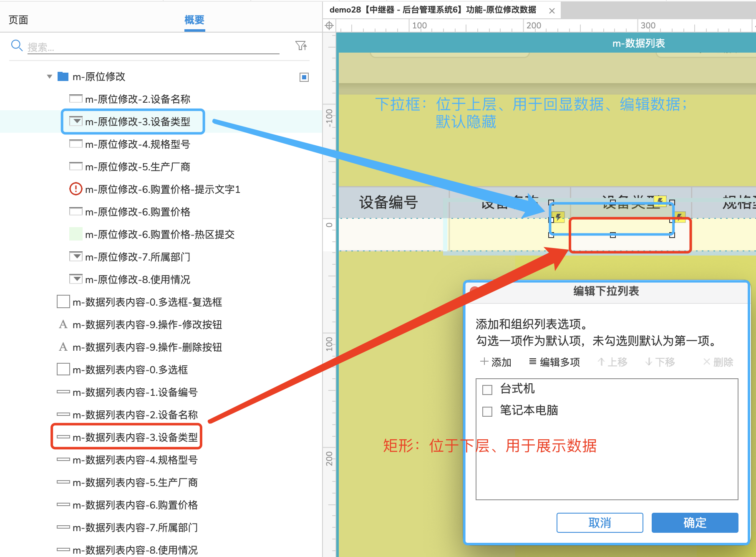This screenshot has height=557, width=756.
Task: Click the text icon of 操作-修改按钮 row
Action: [63, 324]
